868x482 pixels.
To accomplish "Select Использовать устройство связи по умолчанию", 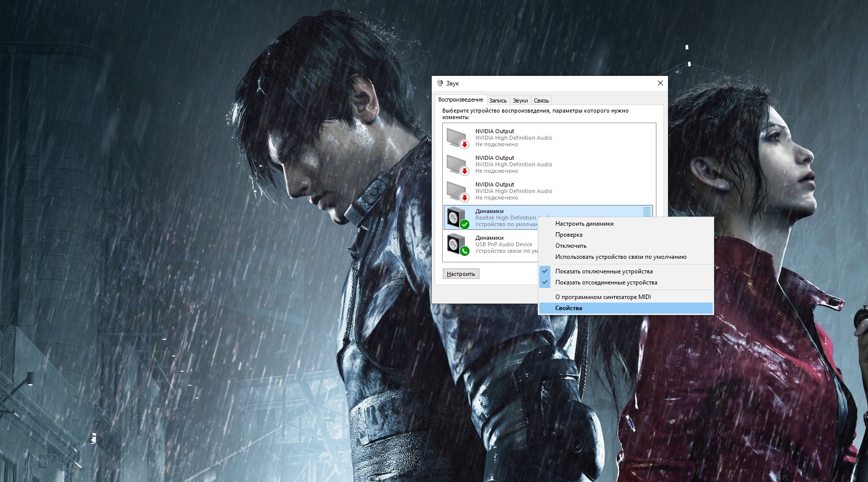I will pyautogui.click(x=626, y=257).
